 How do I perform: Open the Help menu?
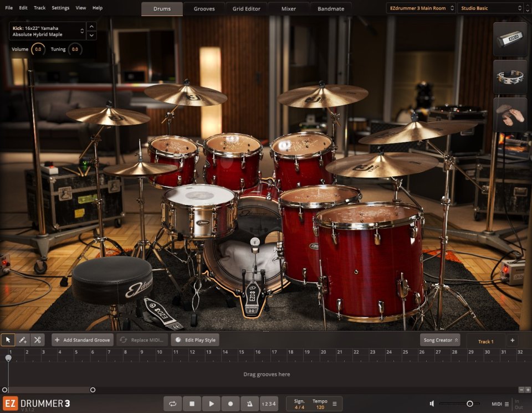[x=98, y=7]
